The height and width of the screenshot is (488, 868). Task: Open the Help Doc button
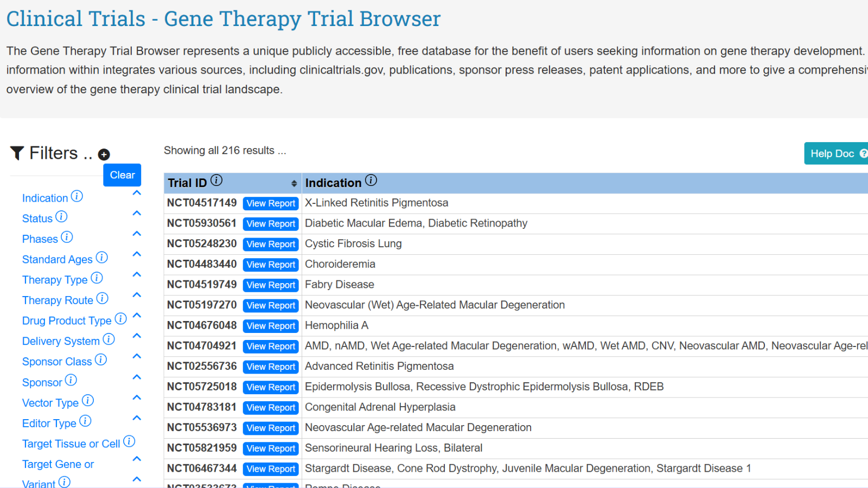pyautogui.click(x=835, y=153)
